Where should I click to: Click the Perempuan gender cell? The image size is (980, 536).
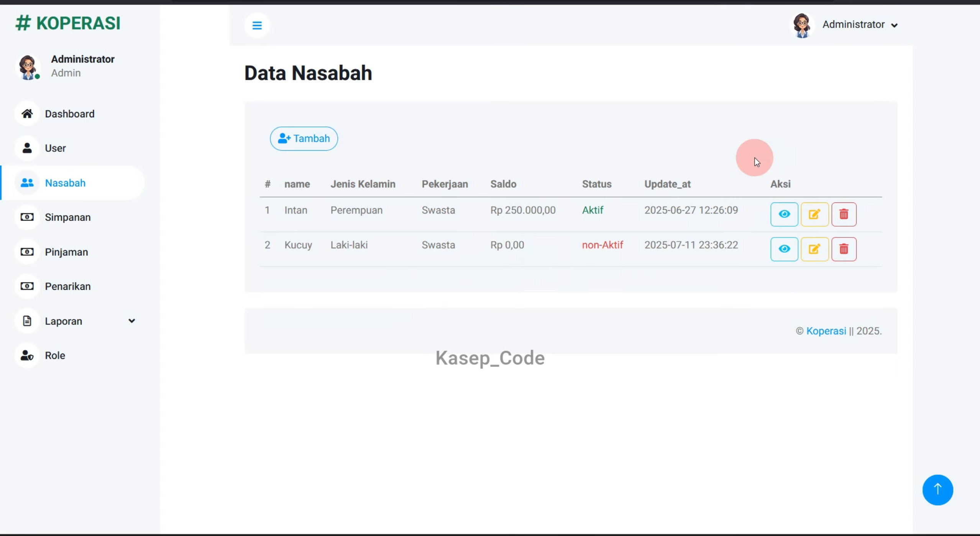(356, 210)
